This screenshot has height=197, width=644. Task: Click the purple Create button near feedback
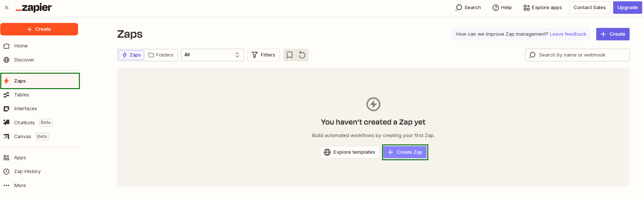pyautogui.click(x=613, y=34)
